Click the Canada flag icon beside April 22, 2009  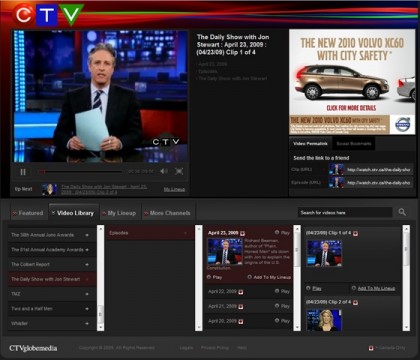241,292
